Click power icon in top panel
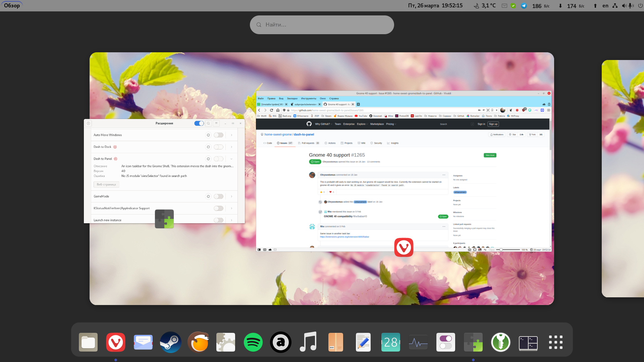Viewport: 644px width, 362px height. 640,6
